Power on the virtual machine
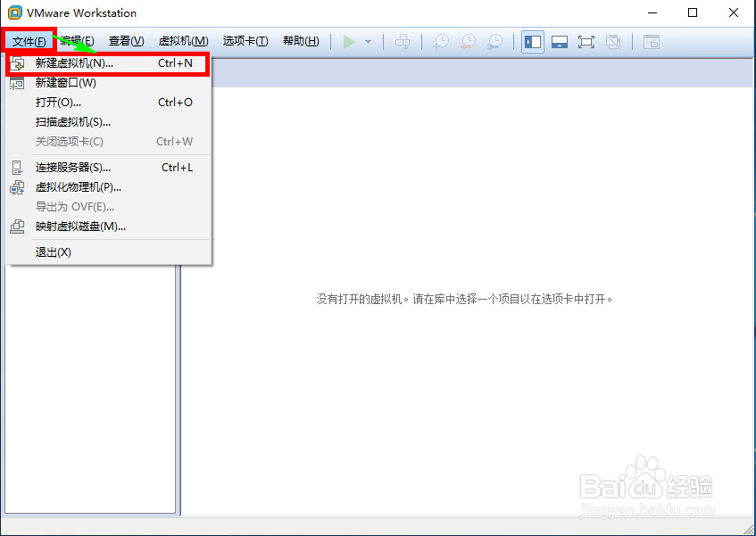The width and height of the screenshot is (756, 536). point(350,41)
